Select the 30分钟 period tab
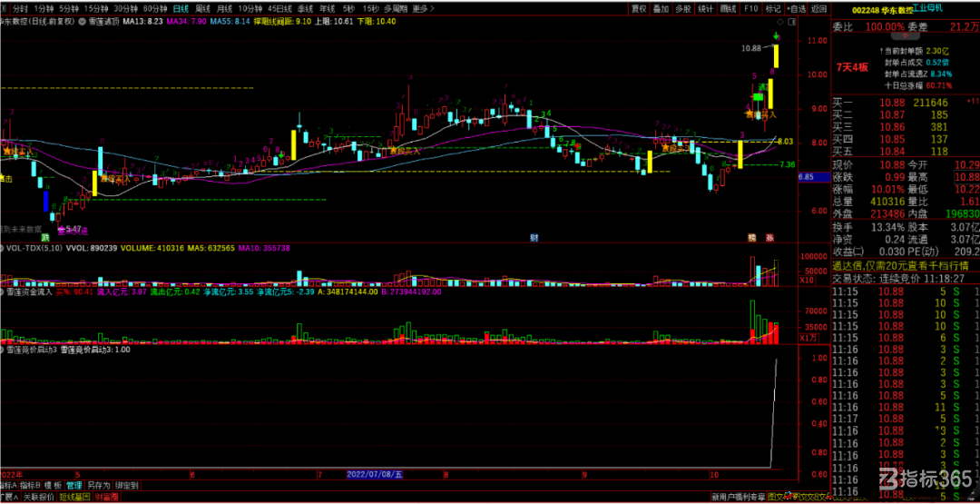This screenshot has height=504, width=980. (x=125, y=9)
